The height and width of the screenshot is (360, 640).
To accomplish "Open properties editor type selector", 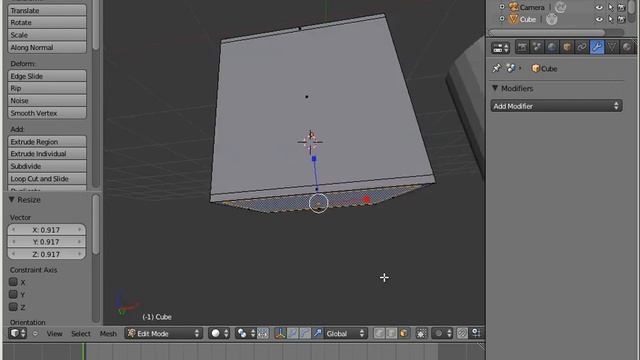I will (x=500, y=48).
